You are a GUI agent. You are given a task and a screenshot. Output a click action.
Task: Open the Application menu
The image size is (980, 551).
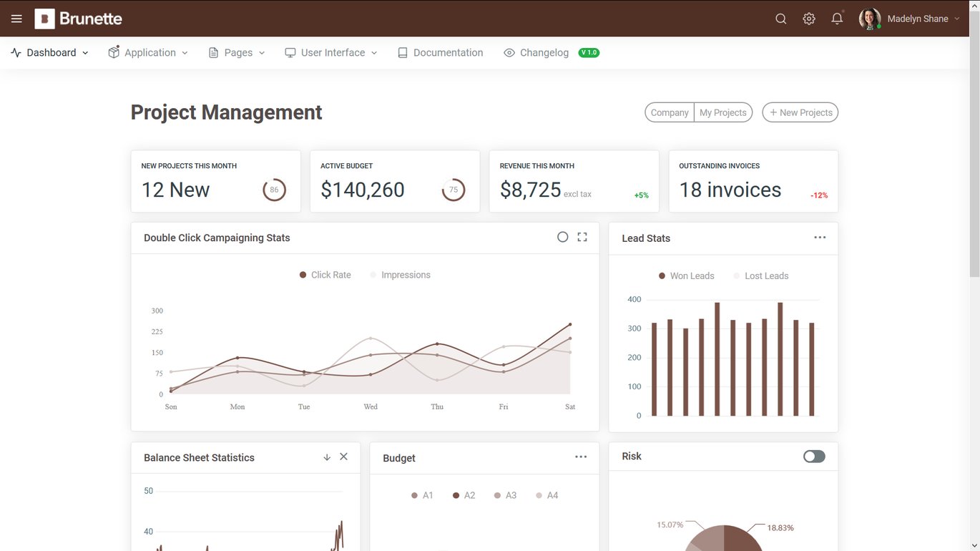[148, 53]
